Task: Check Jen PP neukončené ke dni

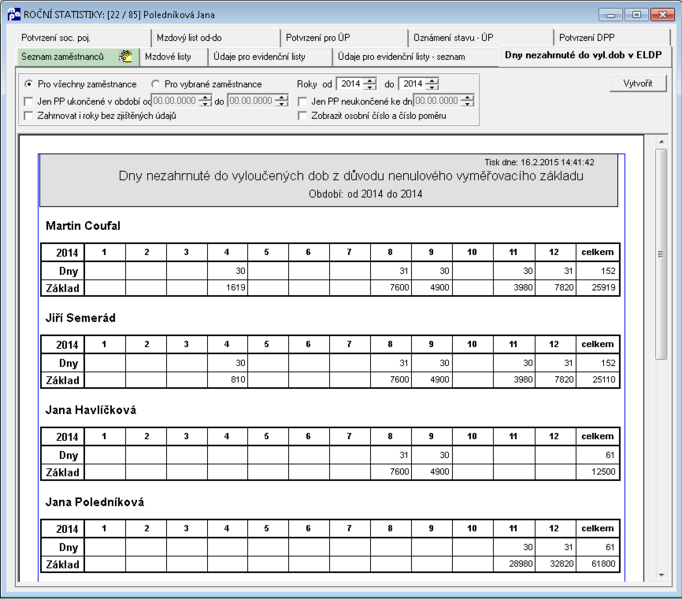Action: pyautogui.click(x=302, y=101)
